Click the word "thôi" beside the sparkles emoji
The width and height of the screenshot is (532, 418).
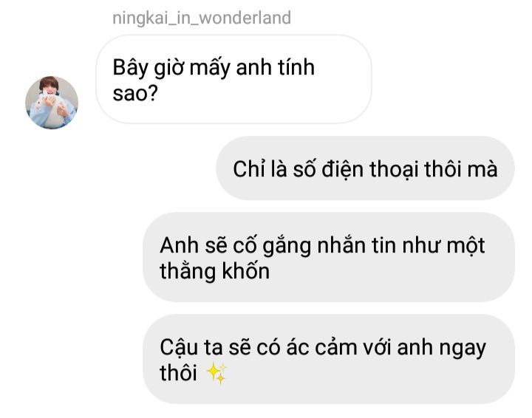pos(178,372)
